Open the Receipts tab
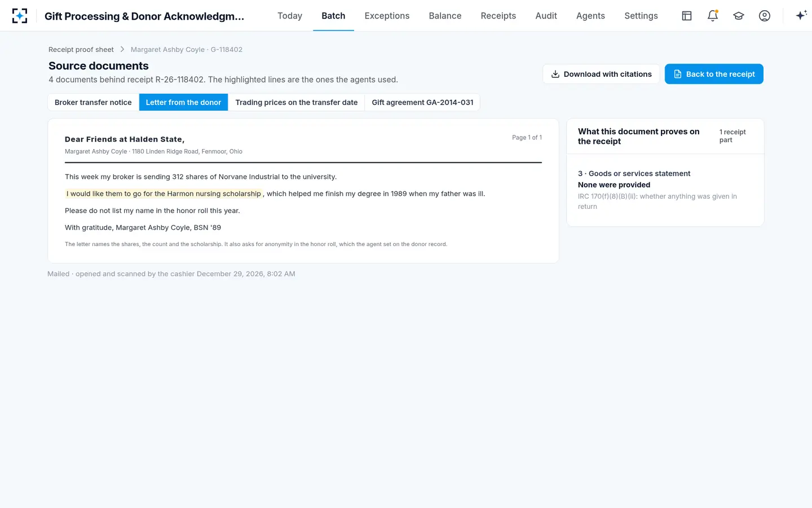Image resolution: width=812 pixels, height=508 pixels. [x=498, y=16]
